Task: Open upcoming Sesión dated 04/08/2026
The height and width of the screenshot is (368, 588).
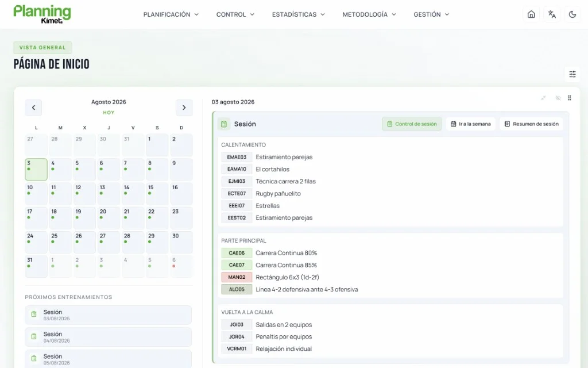Action: pos(108,337)
